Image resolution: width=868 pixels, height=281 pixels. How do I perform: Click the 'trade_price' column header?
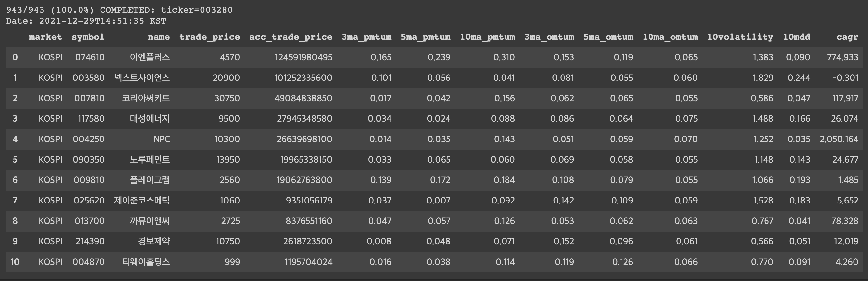point(209,37)
